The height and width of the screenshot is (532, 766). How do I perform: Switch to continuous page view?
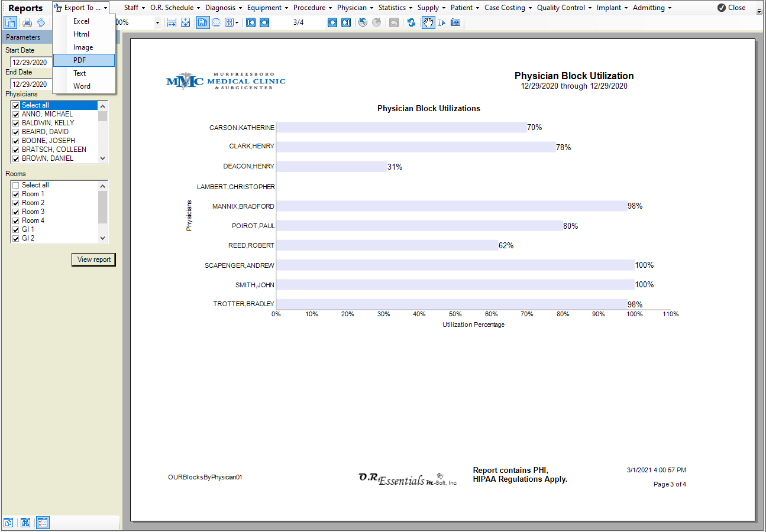click(x=216, y=22)
